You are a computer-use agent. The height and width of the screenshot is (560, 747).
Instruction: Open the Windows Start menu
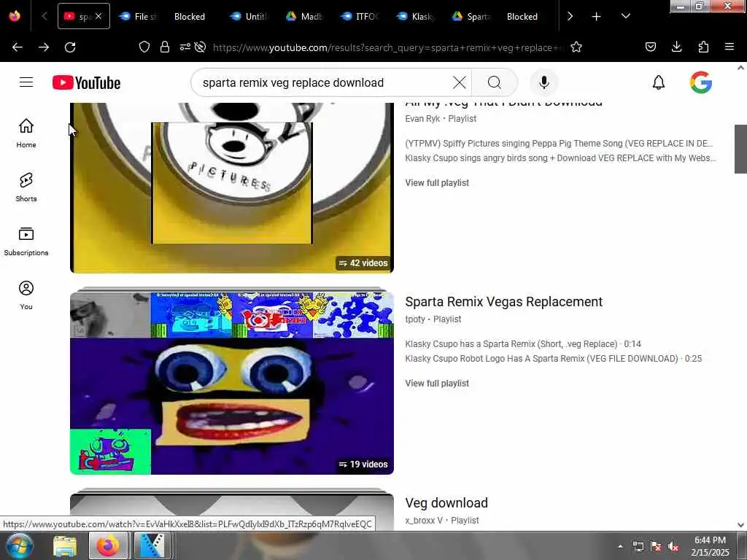click(x=19, y=545)
